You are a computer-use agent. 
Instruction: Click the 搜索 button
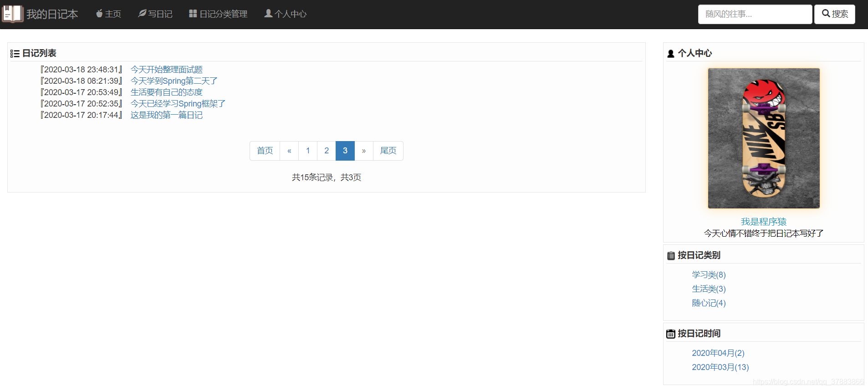835,14
